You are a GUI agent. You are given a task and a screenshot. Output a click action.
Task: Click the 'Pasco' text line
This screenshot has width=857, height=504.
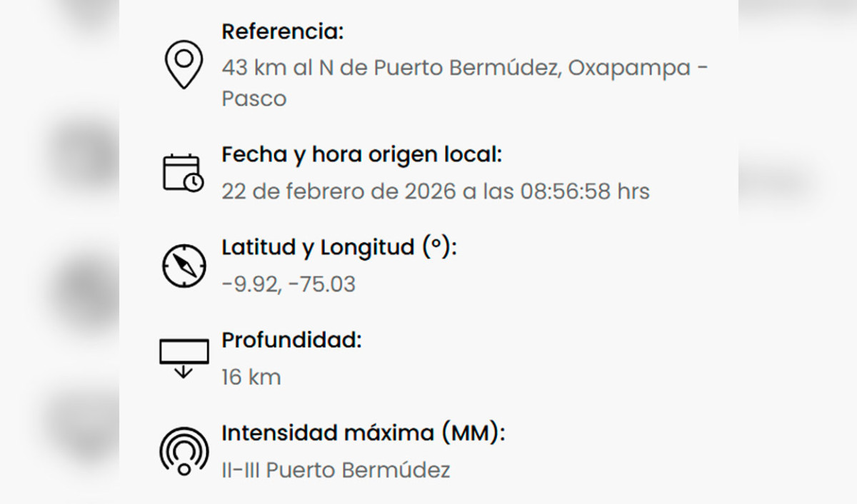(254, 99)
